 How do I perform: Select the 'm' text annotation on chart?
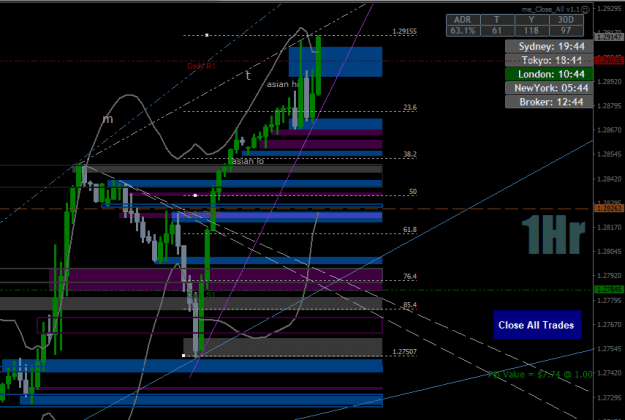pos(108,119)
